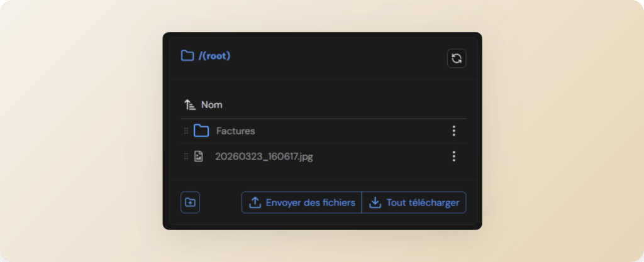This screenshot has width=644, height=262.
Task: Open the three-dot menu for 20260323_160617.jpg
Action: 453,156
